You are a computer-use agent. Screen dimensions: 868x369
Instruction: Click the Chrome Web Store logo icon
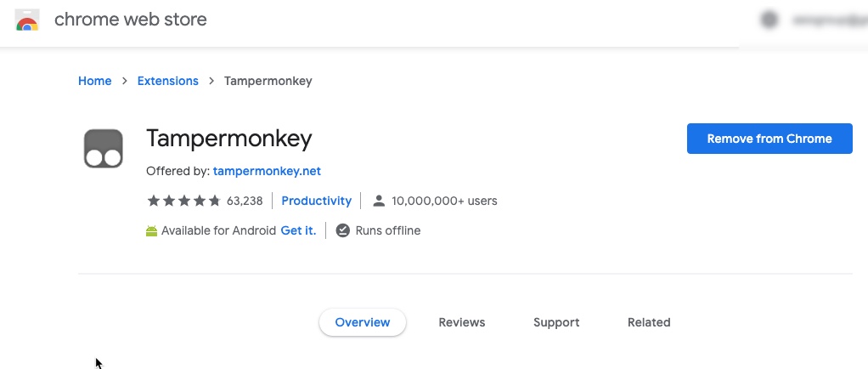27,20
